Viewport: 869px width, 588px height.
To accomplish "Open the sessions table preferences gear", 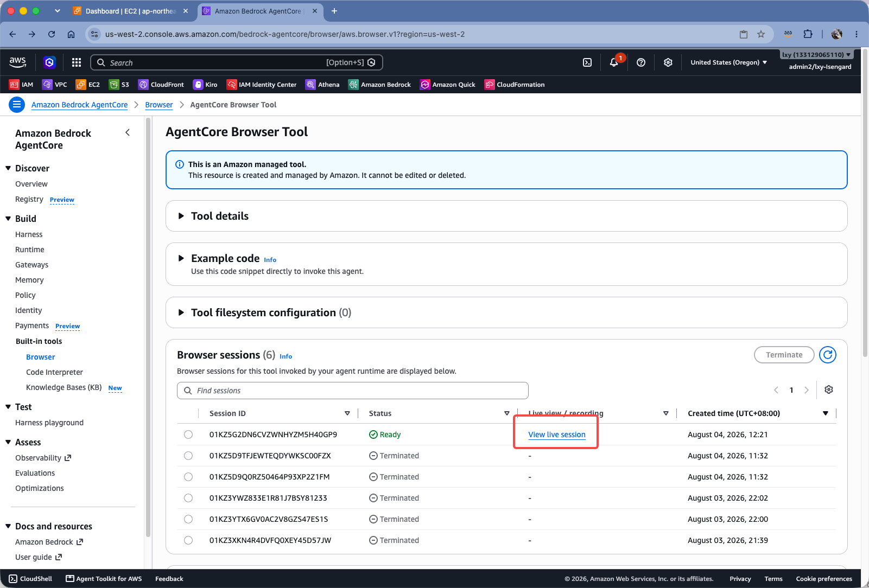I will (829, 389).
